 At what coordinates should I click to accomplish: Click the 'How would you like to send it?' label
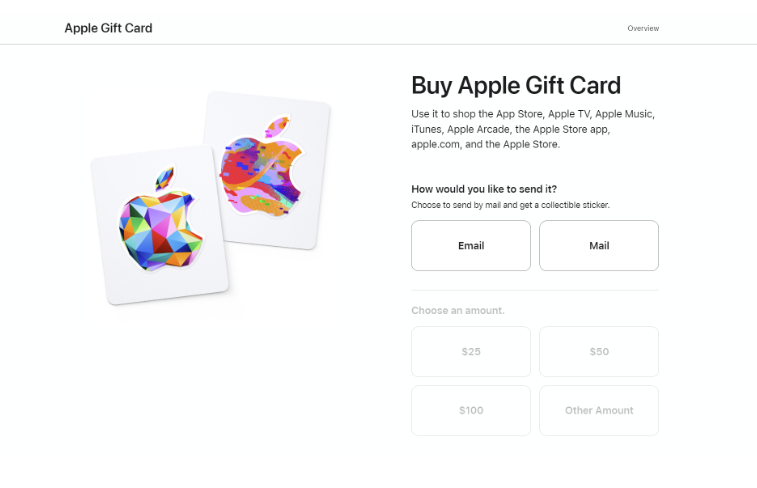pos(484,189)
